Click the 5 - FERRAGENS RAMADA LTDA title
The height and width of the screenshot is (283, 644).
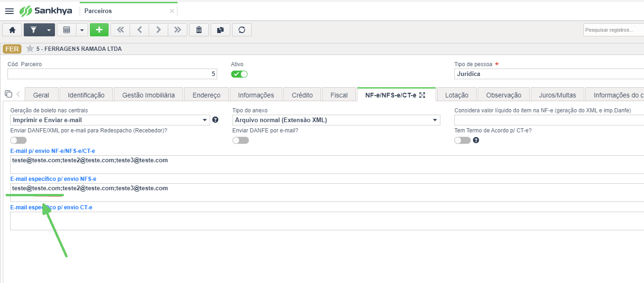click(79, 48)
